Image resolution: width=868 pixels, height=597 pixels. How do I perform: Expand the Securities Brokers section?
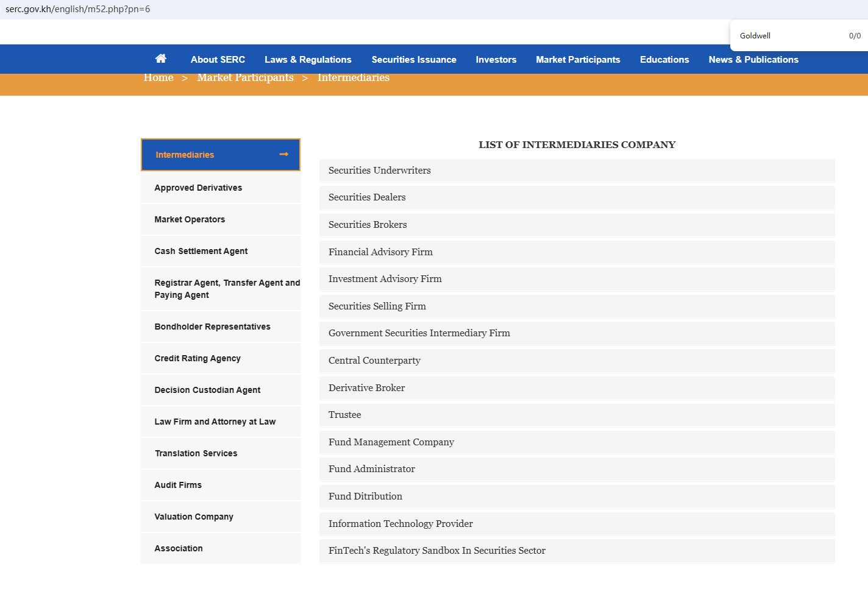pos(368,225)
